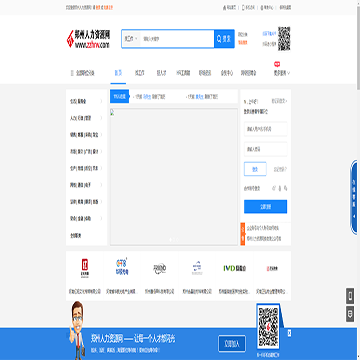The height and width of the screenshot is (360, 360).
Task: Click the blue side tab on right edge
Action: click(354, 197)
